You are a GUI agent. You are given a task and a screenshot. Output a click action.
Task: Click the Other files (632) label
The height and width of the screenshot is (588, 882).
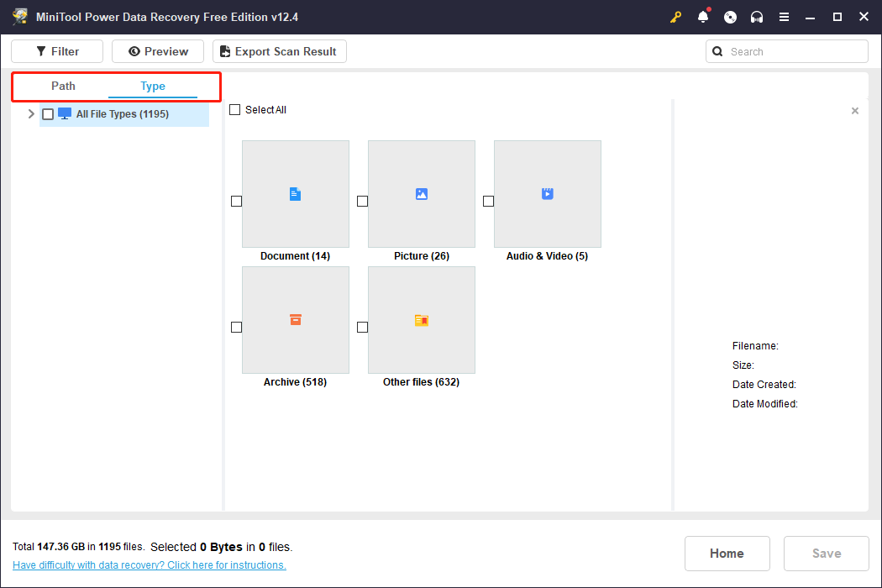(422, 382)
